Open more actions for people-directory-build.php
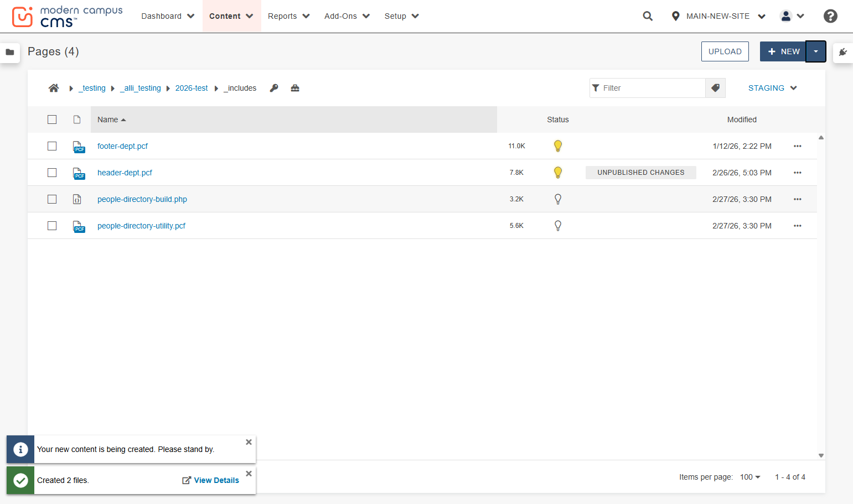Screen dimensions: 853x504 click(x=798, y=199)
